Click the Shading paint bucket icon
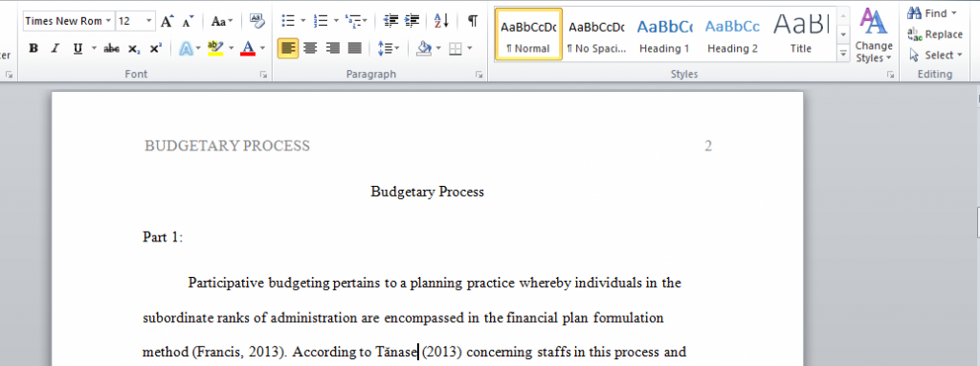 click(424, 48)
